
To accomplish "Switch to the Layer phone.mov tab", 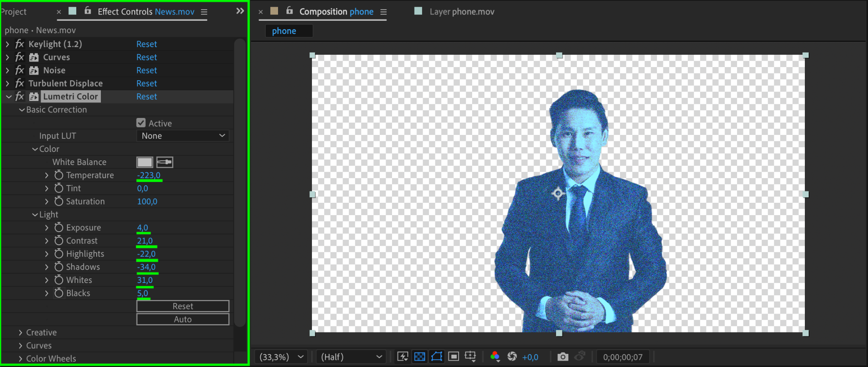I will click(462, 12).
